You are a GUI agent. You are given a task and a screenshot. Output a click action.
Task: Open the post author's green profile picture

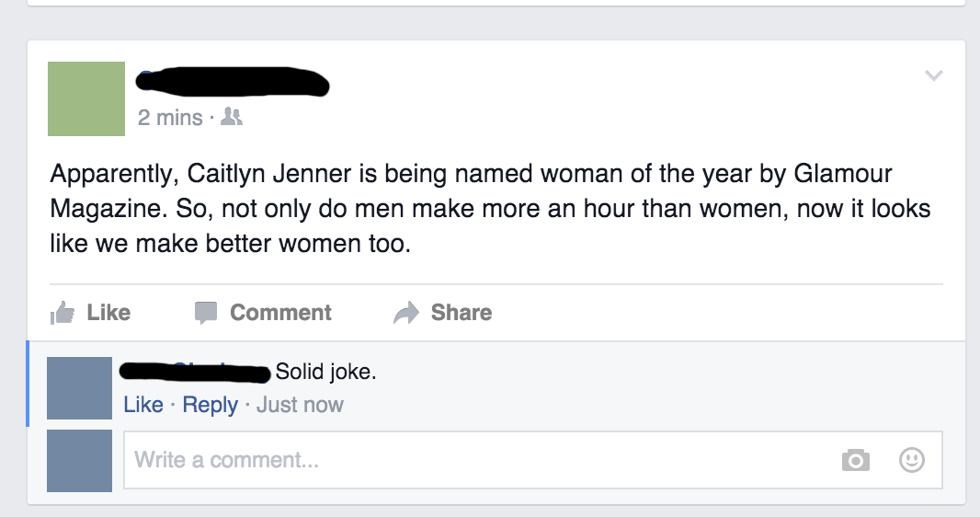click(86, 98)
